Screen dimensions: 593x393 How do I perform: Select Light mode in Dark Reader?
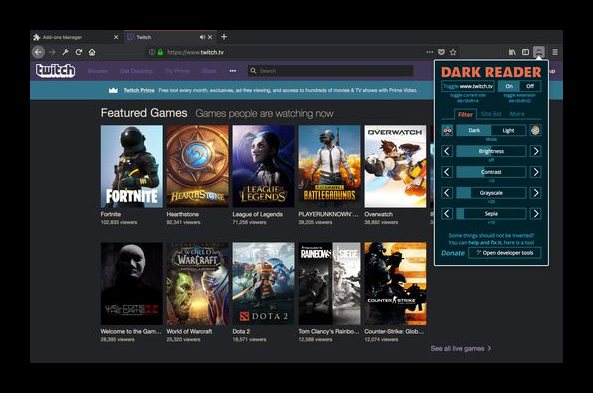508,130
